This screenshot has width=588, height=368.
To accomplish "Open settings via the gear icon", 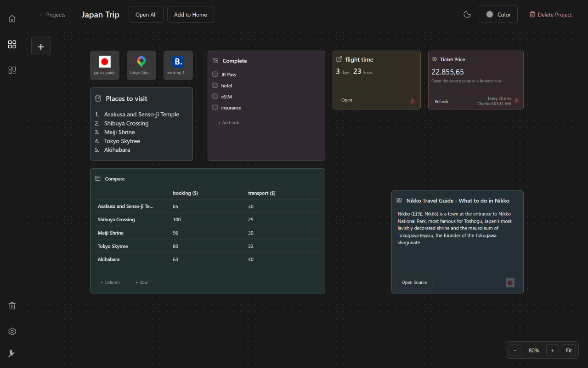I will click(x=12, y=331).
